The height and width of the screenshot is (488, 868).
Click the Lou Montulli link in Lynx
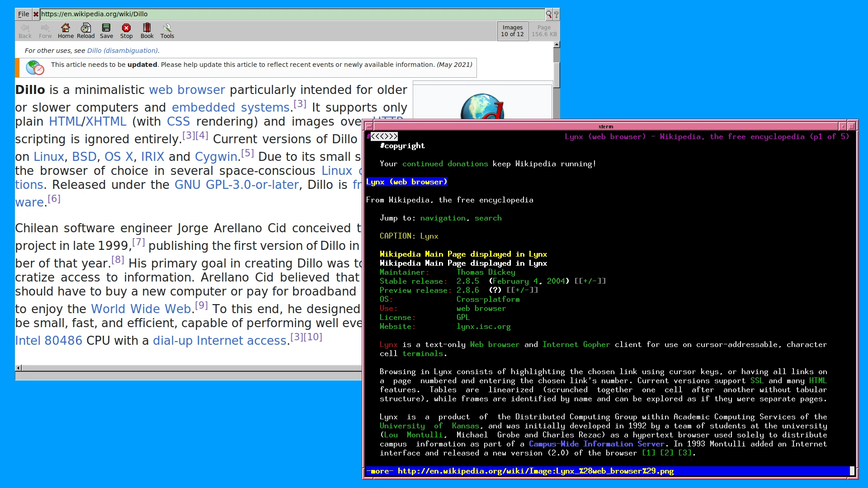414,435
